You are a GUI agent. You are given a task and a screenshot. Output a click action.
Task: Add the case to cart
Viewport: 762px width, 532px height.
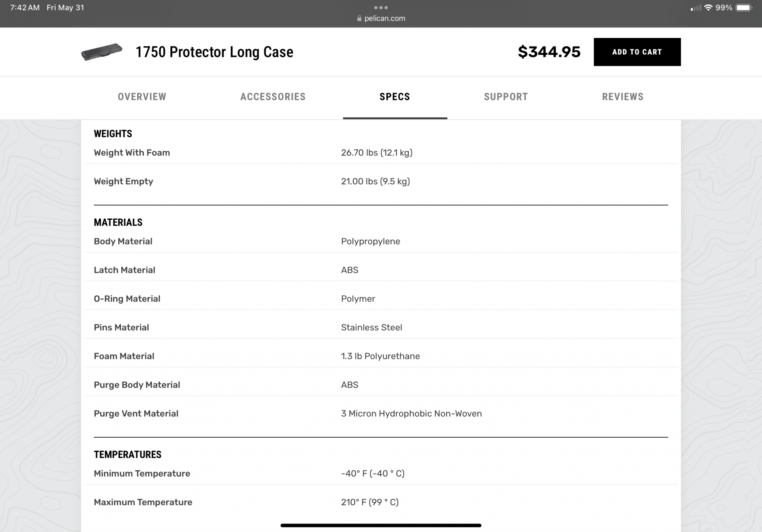pyautogui.click(x=637, y=52)
